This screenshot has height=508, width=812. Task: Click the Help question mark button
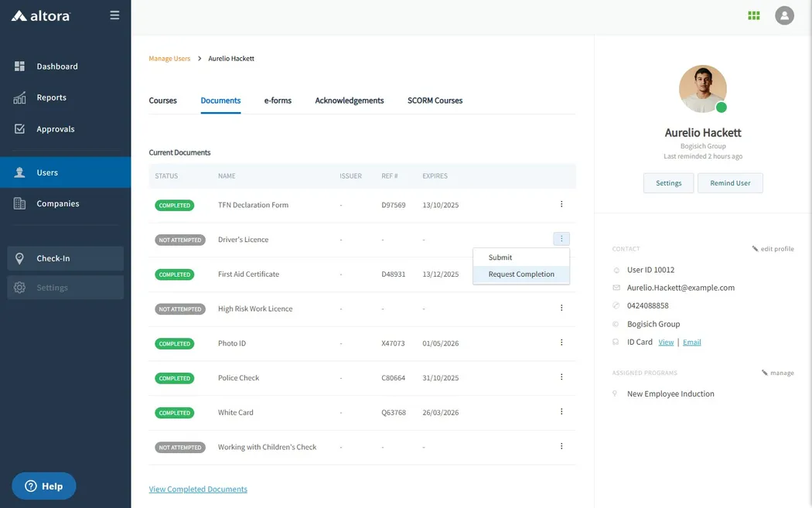point(44,486)
